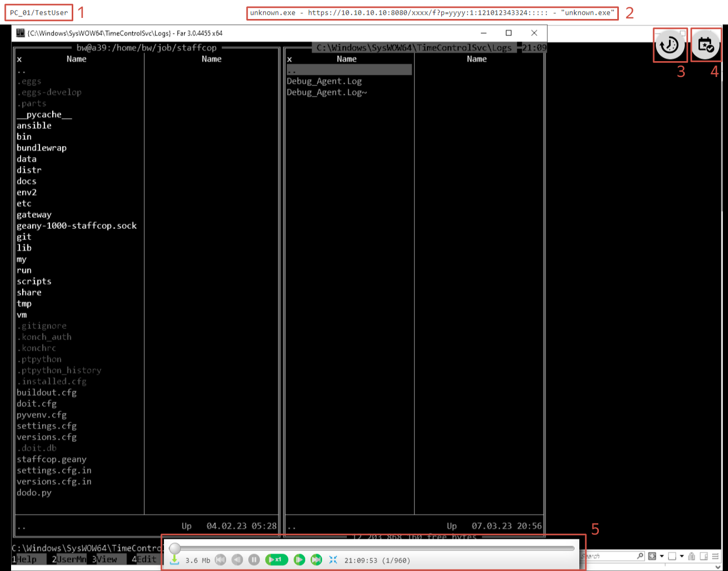The image size is (728, 571).
Task: Toggle fit-to-screen with blue arrows icon
Action: click(333, 560)
